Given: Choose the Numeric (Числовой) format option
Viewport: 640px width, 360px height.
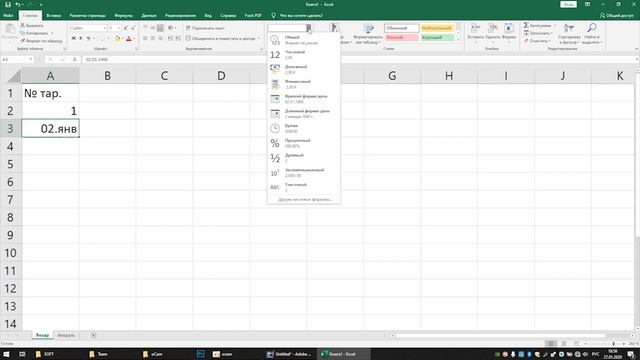Looking at the screenshot, I should tap(304, 55).
